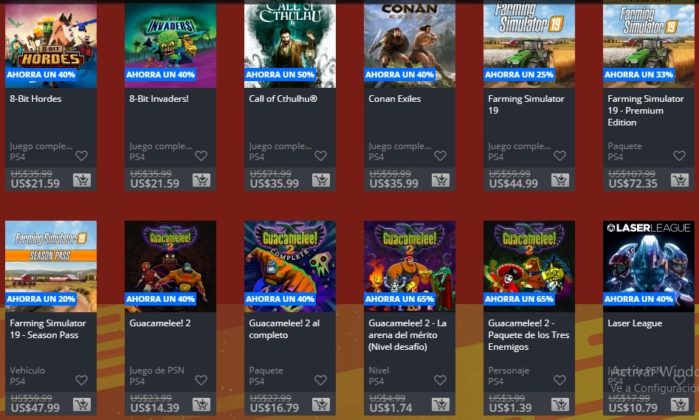Toggle wishlist heart for Farming Simulator 19
The image size is (699, 420).
tap(559, 156)
